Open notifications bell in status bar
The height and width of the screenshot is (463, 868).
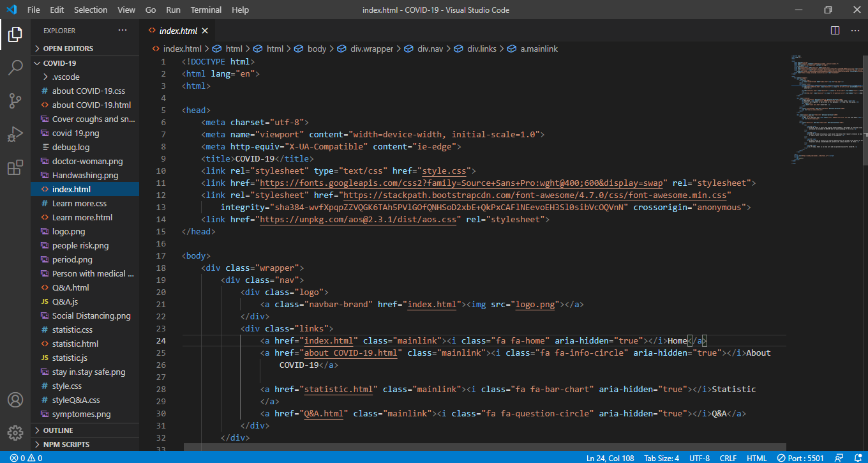pyautogui.click(x=857, y=458)
